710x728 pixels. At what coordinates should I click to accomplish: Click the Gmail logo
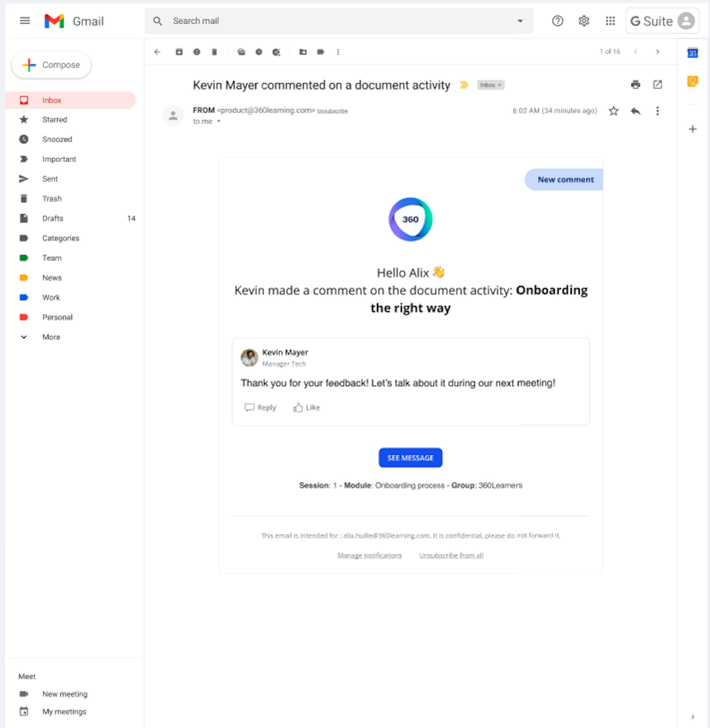(x=74, y=21)
